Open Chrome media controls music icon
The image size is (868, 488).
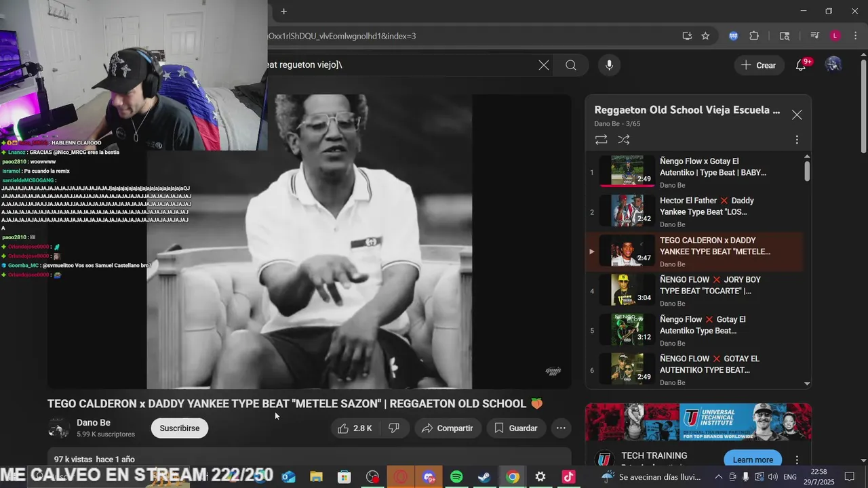click(814, 36)
